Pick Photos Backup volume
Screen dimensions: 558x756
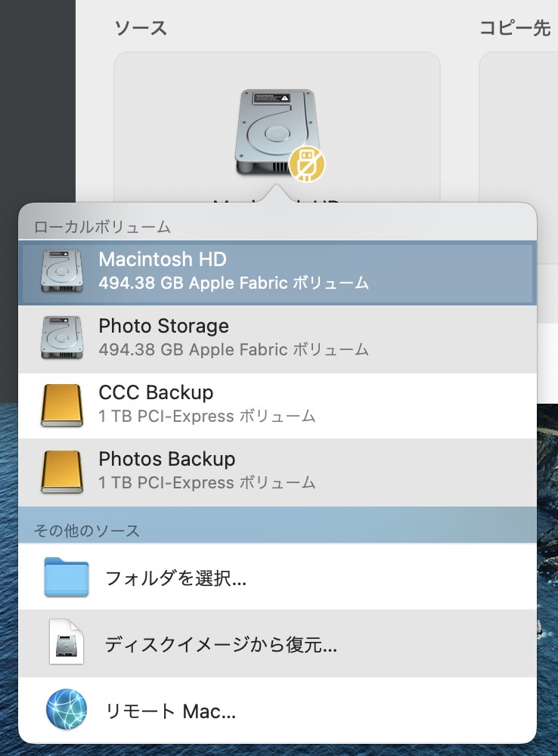[x=277, y=472]
